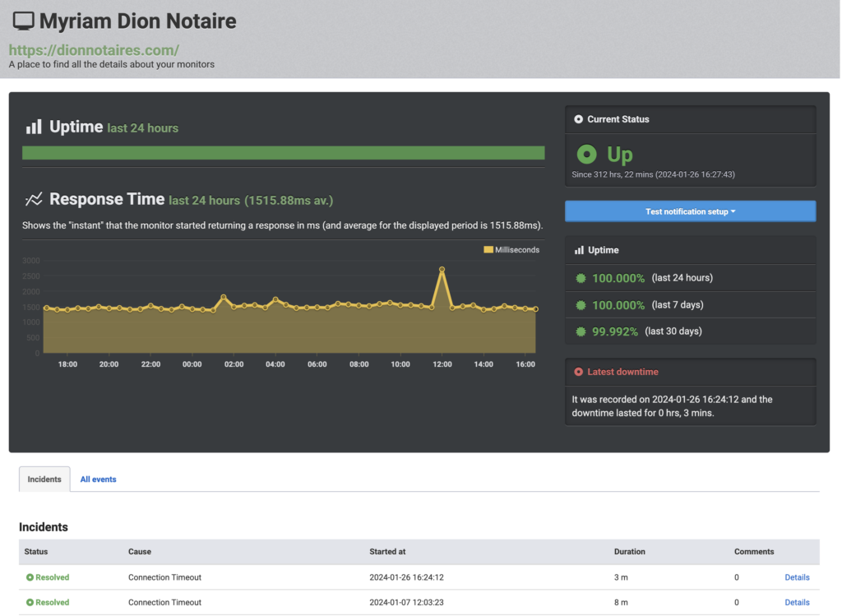Screen dimensions: 842x616
Task: Open the Test notification setup dropdown
Action: [690, 211]
